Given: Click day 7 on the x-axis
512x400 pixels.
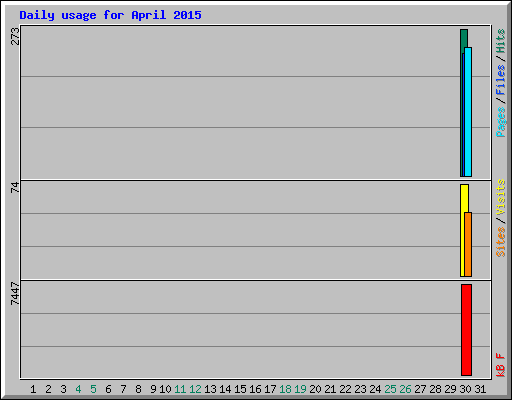Looking at the screenshot, I should 123,389.
